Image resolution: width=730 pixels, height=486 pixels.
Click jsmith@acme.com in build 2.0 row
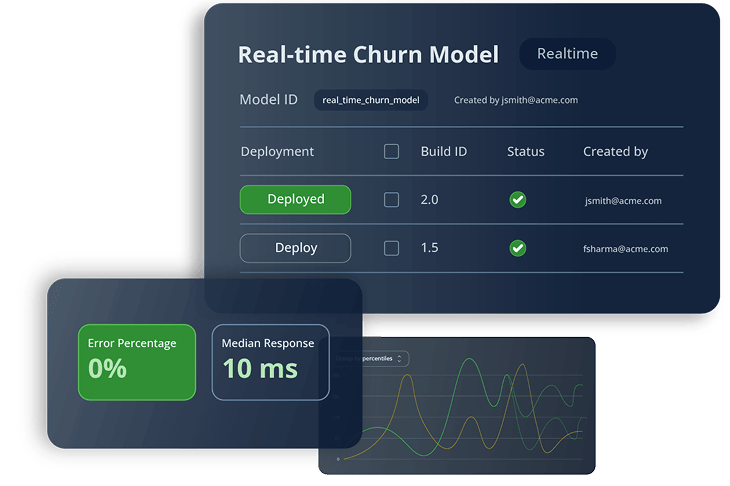click(x=623, y=201)
